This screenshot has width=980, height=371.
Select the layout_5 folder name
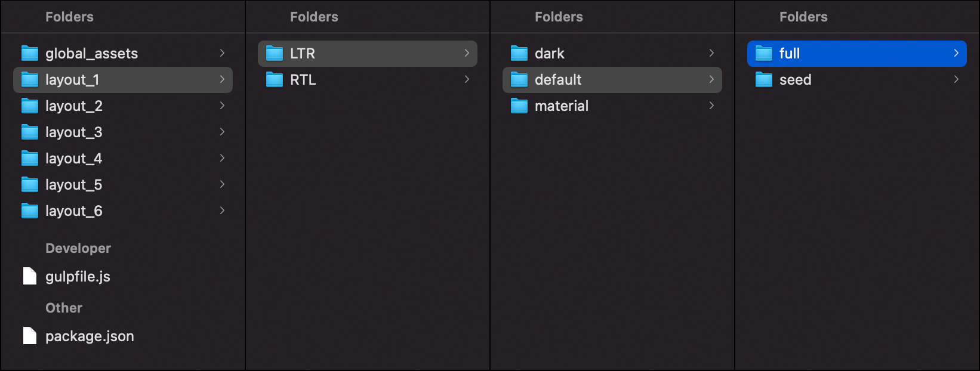[x=74, y=185]
